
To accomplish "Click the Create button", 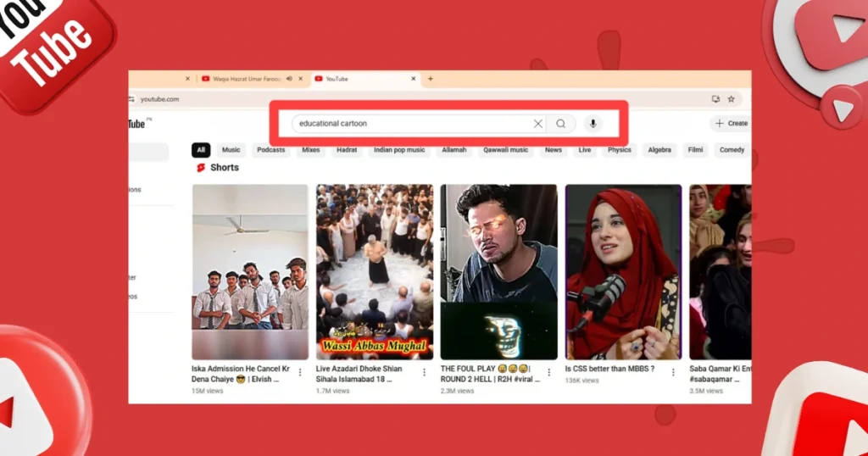I will click(731, 124).
